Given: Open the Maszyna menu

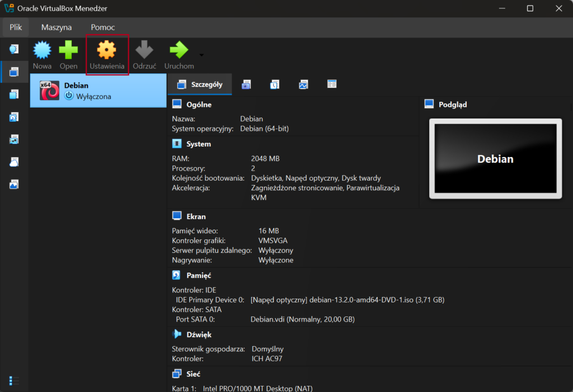Looking at the screenshot, I should [57, 27].
